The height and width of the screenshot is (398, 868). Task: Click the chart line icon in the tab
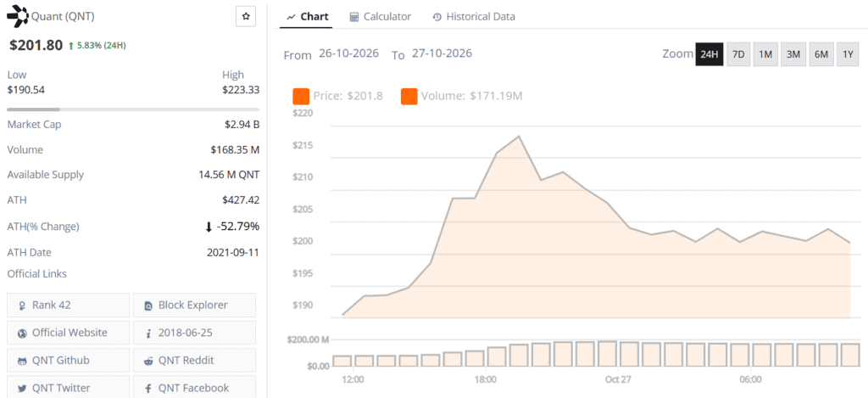(292, 17)
